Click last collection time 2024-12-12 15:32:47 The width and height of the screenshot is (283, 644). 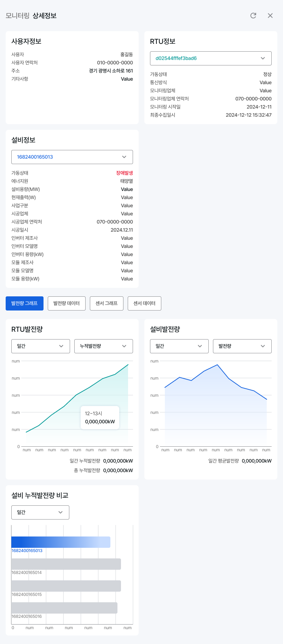[249, 115]
